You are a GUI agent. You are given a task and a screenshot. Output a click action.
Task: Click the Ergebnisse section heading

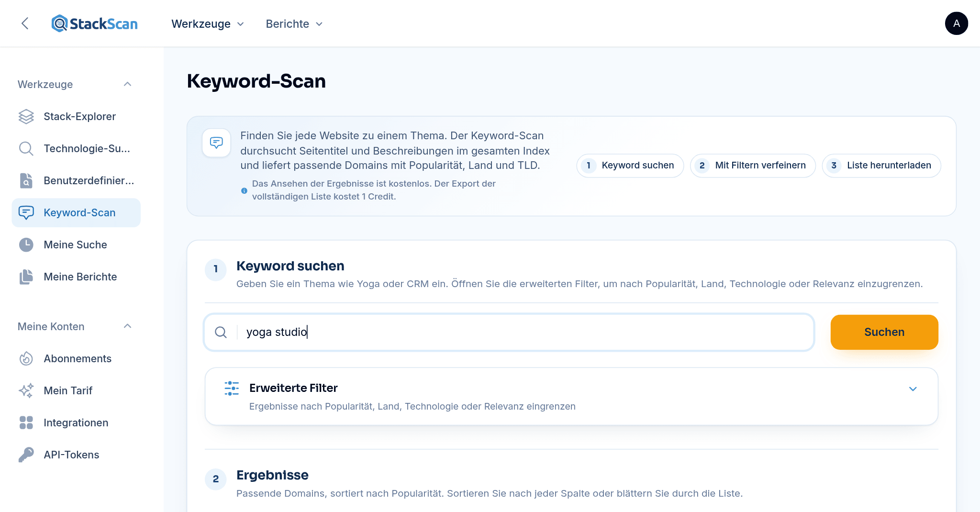272,475
